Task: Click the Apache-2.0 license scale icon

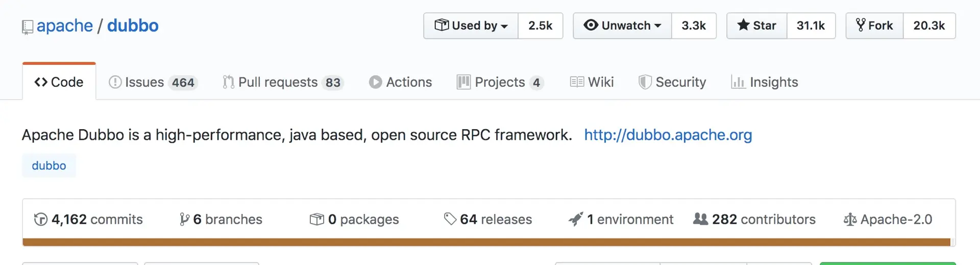Action: click(850, 220)
